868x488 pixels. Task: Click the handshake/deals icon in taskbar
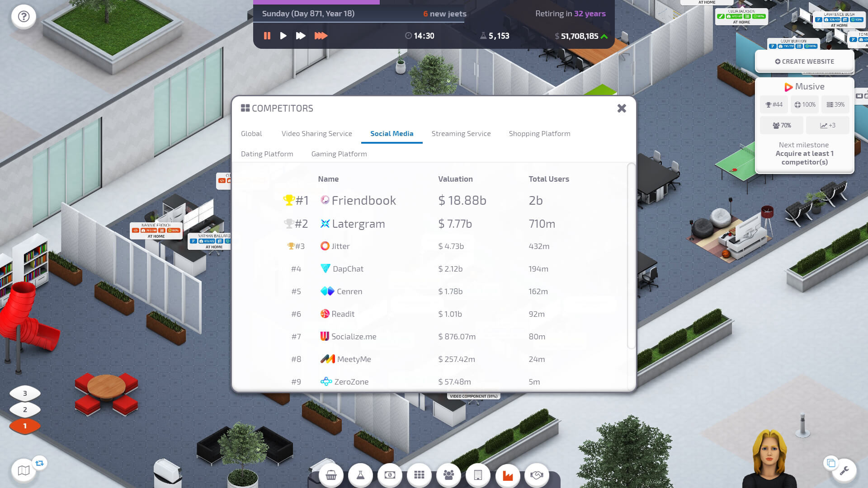click(537, 475)
